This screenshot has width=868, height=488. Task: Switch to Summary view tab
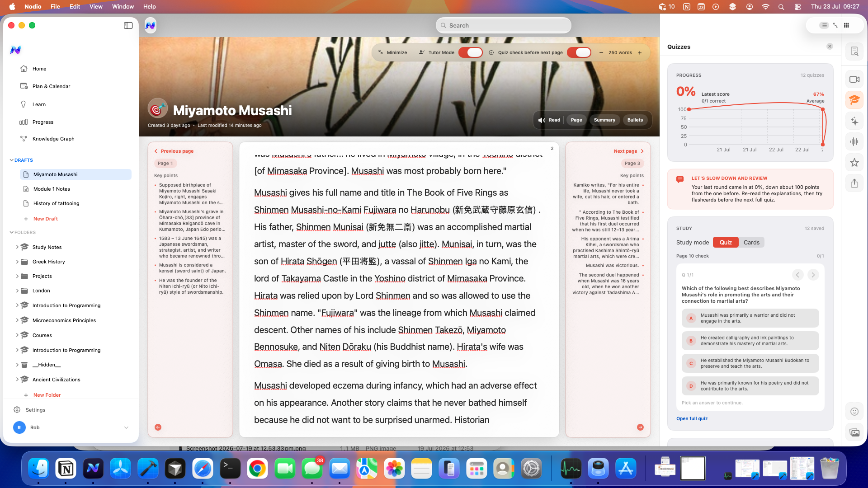point(604,120)
